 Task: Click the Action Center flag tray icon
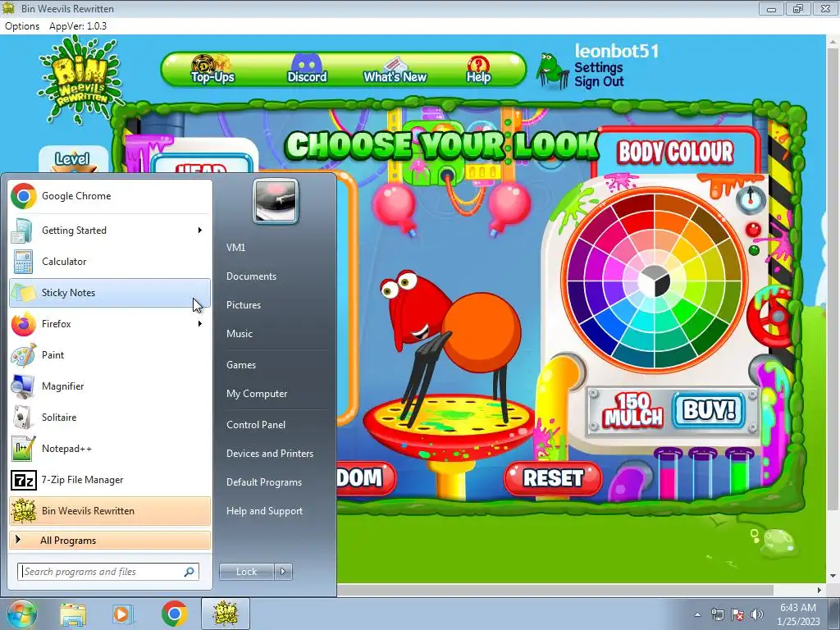click(737, 614)
